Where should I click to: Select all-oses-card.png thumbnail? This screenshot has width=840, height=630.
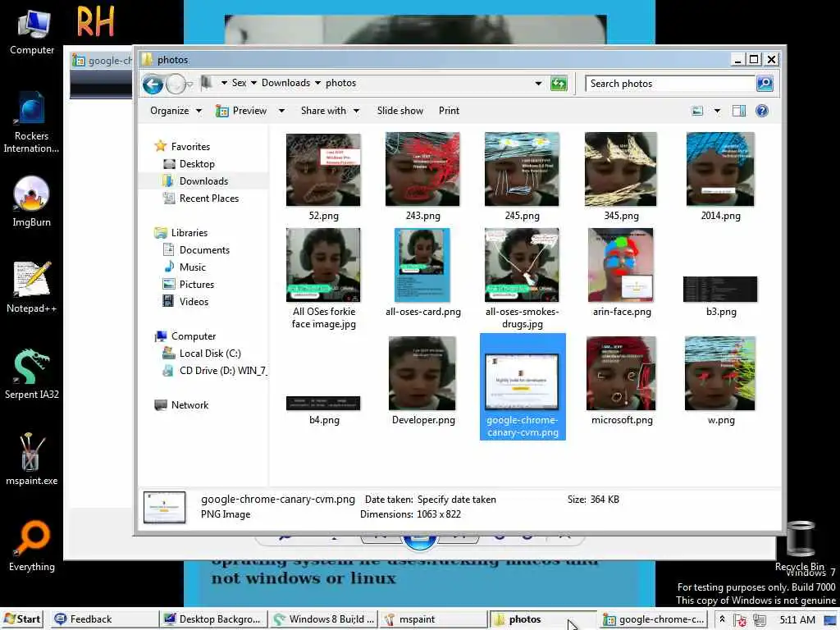click(422, 266)
